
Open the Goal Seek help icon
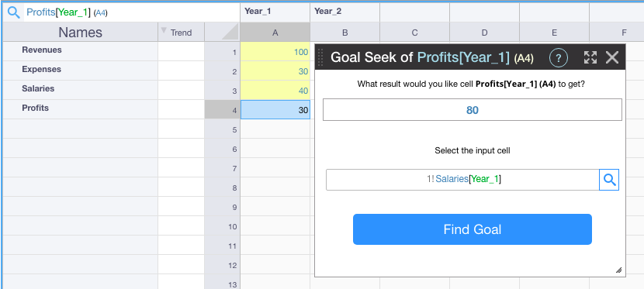(559, 58)
